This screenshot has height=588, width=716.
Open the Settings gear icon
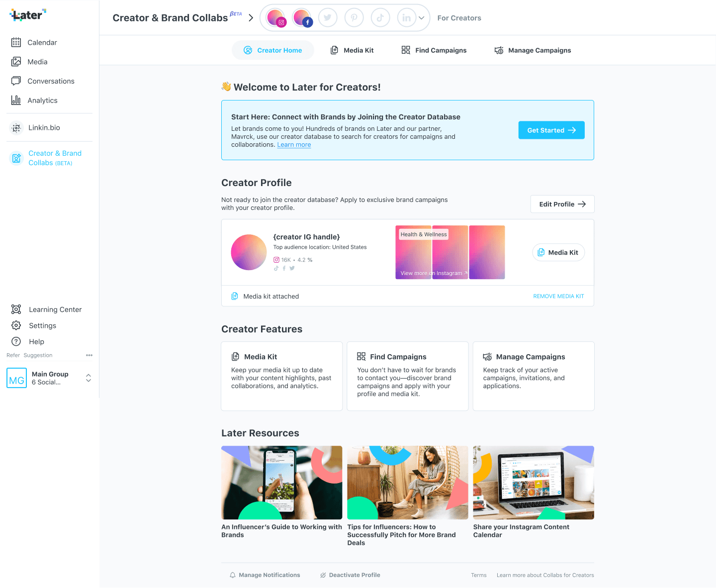(16, 325)
